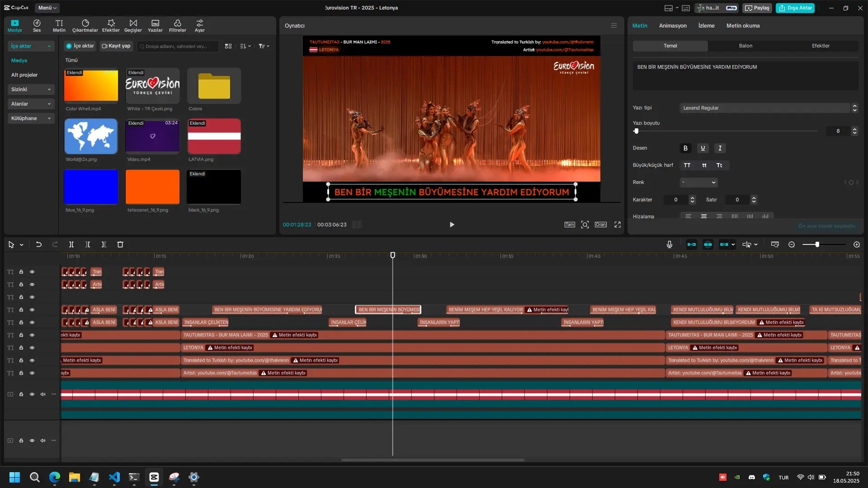
Task: Play the preview video
Action: pyautogui.click(x=452, y=225)
